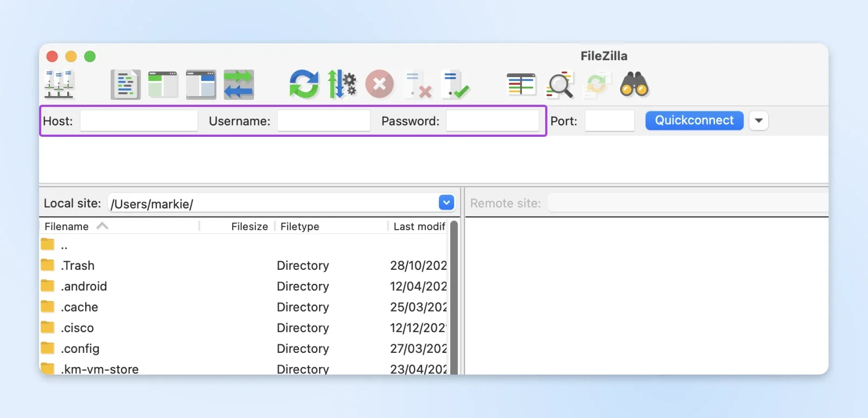Toggle transfer queue display
The image size is (868, 418).
click(239, 85)
